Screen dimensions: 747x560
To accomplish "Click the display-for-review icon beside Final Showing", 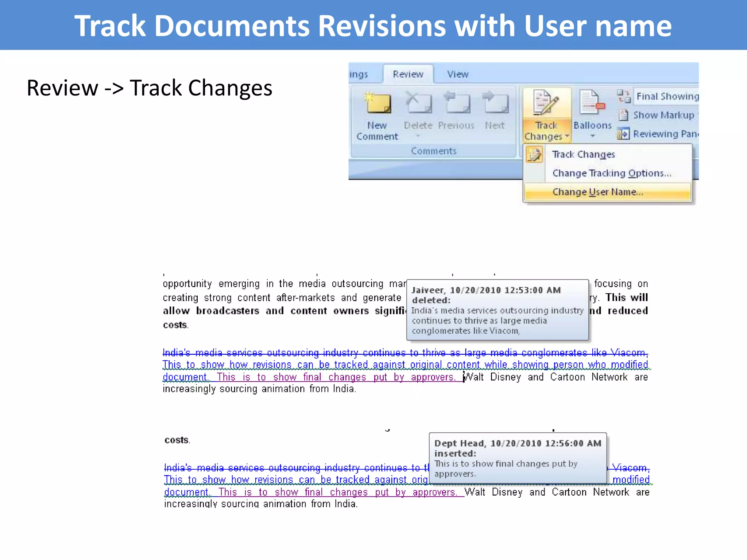I will pos(624,96).
